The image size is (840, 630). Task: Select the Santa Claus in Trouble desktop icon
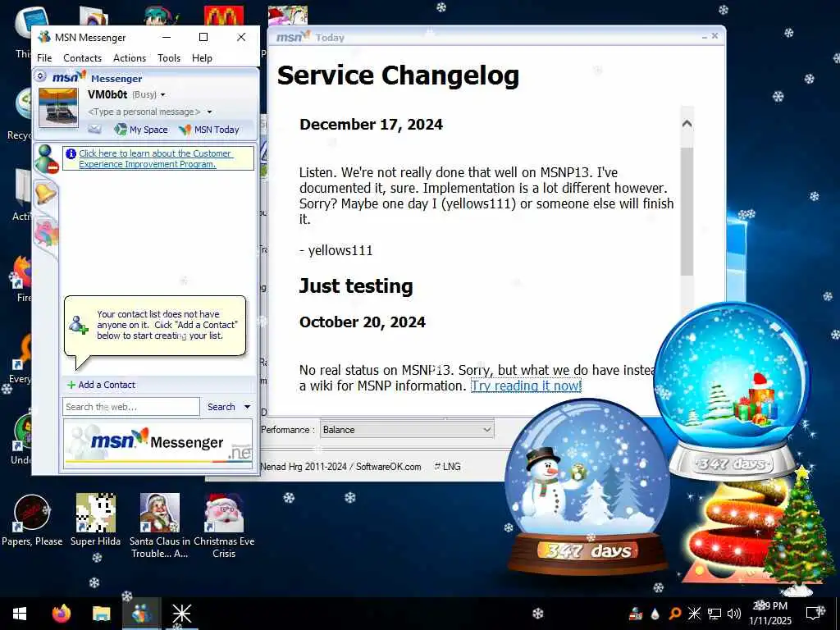click(x=160, y=526)
